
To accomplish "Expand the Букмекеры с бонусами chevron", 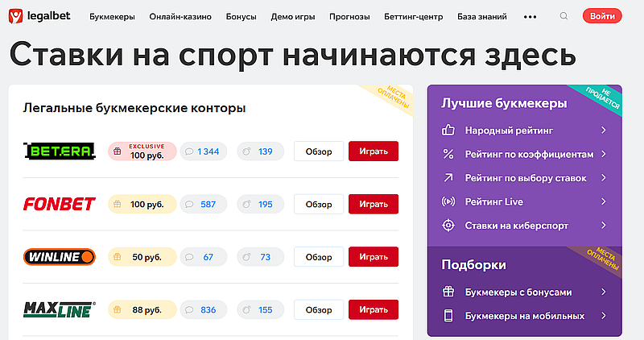I will pyautogui.click(x=603, y=292).
